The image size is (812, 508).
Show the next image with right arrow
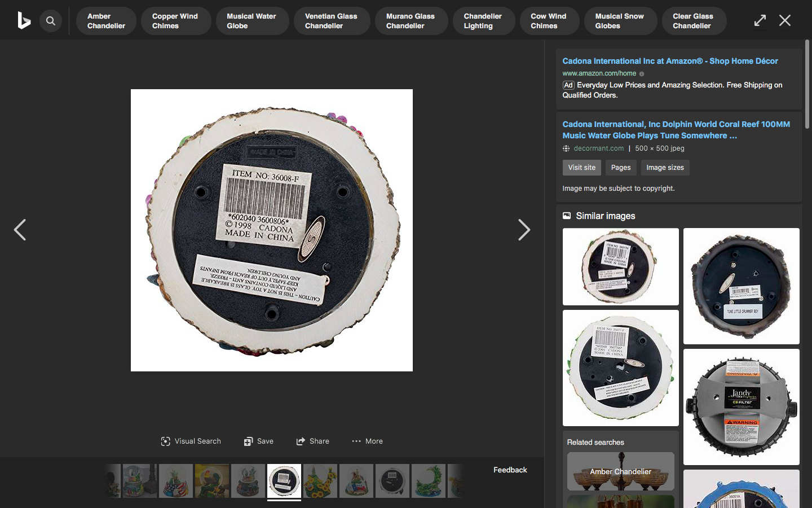pyautogui.click(x=524, y=230)
